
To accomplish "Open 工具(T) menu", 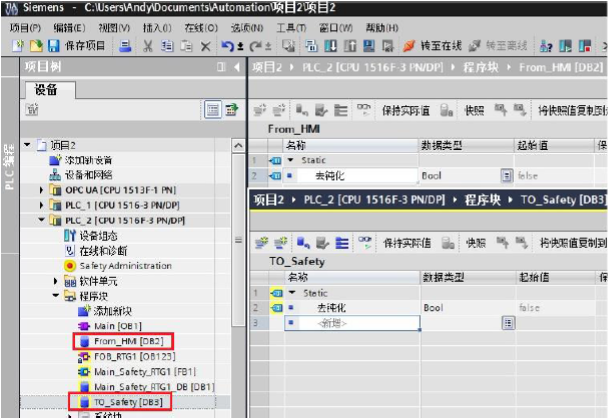I will point(291,28).
